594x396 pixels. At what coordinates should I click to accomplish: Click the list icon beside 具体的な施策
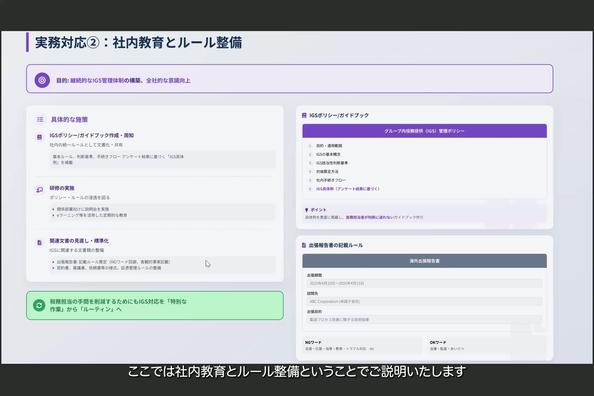click(40, 119)
